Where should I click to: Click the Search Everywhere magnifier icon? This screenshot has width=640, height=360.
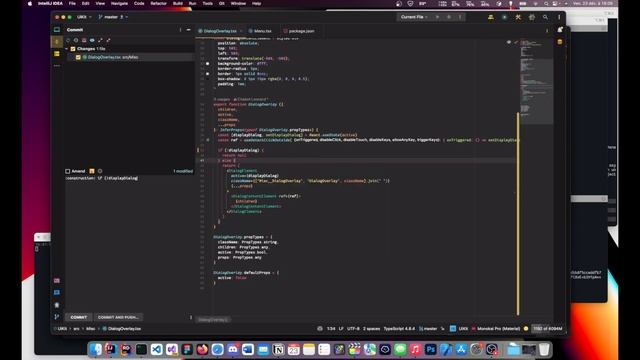click(545, 17)
